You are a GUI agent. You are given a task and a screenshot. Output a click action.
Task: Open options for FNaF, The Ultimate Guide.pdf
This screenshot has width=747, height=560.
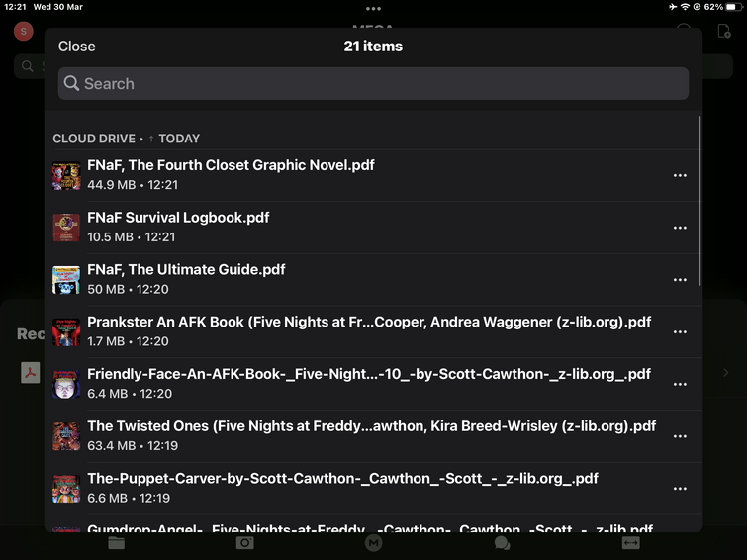680,280
